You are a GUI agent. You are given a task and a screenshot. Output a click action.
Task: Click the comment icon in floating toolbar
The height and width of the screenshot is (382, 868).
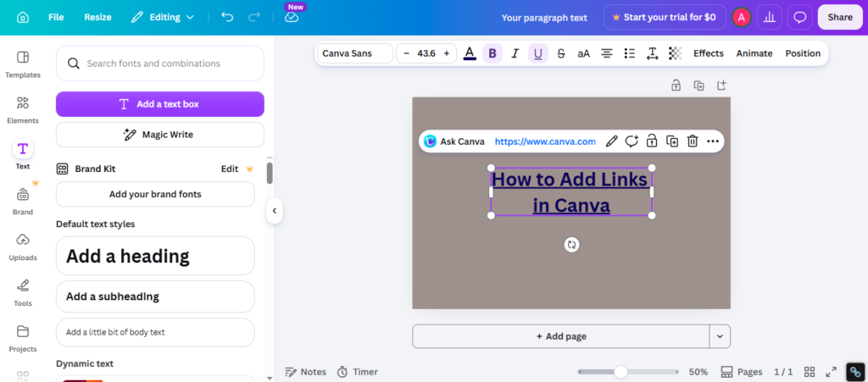pos(632,141)
